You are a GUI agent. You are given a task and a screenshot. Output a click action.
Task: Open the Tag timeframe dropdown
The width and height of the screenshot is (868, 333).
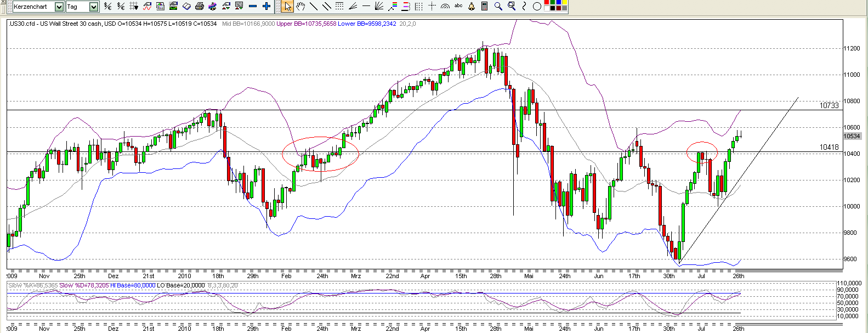click(93, 7)
